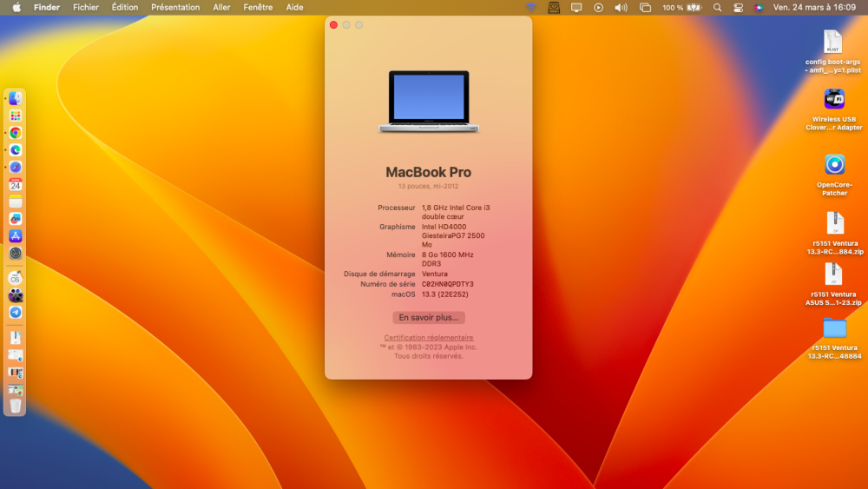The width and height of the screenshot is (868, 489).
Task: Select r5151 Ventura 13.3-RC...48884 folder
Action: (834, 338)
